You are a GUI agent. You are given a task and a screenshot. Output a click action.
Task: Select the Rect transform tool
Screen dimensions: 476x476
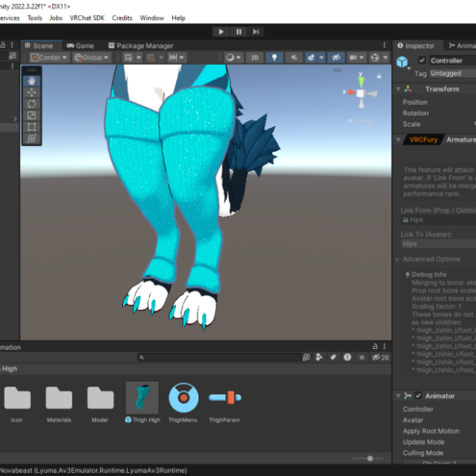click(x=32, y=127)
